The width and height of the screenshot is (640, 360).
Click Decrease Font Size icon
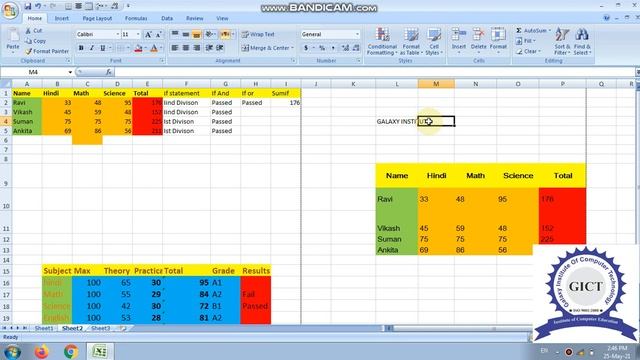pyautogui.click(x=159, y=35)
